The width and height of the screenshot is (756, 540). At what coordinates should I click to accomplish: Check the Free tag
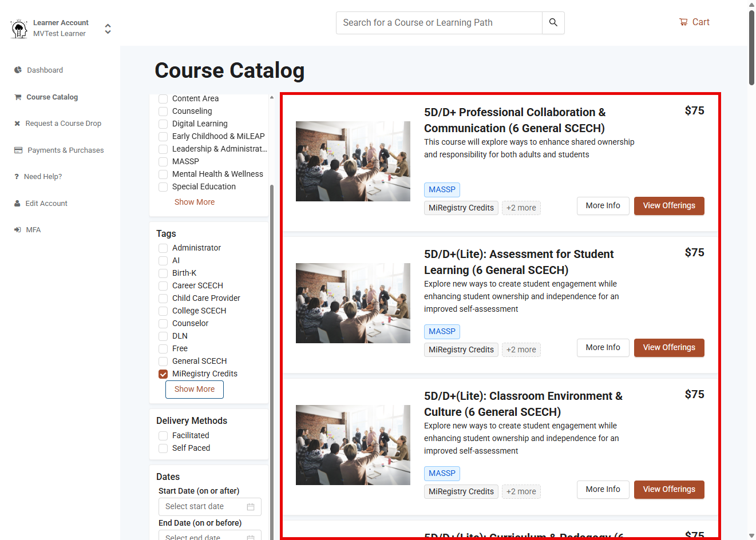click(163, 349)
